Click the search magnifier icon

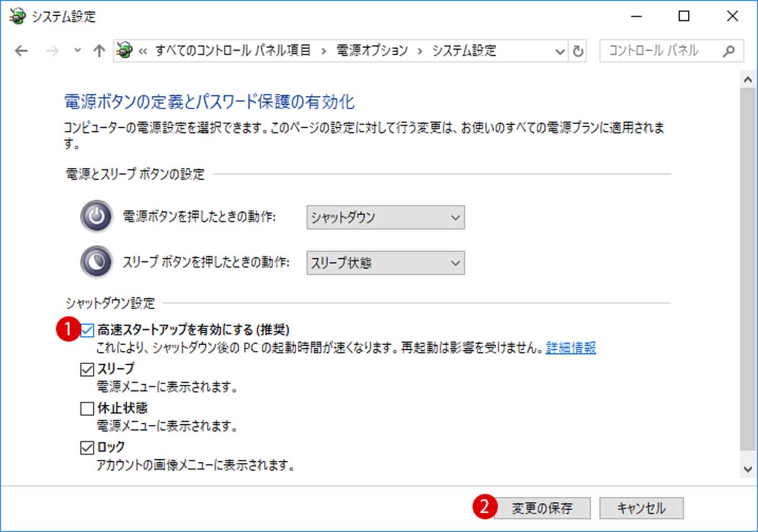click(x=729, y=51)
